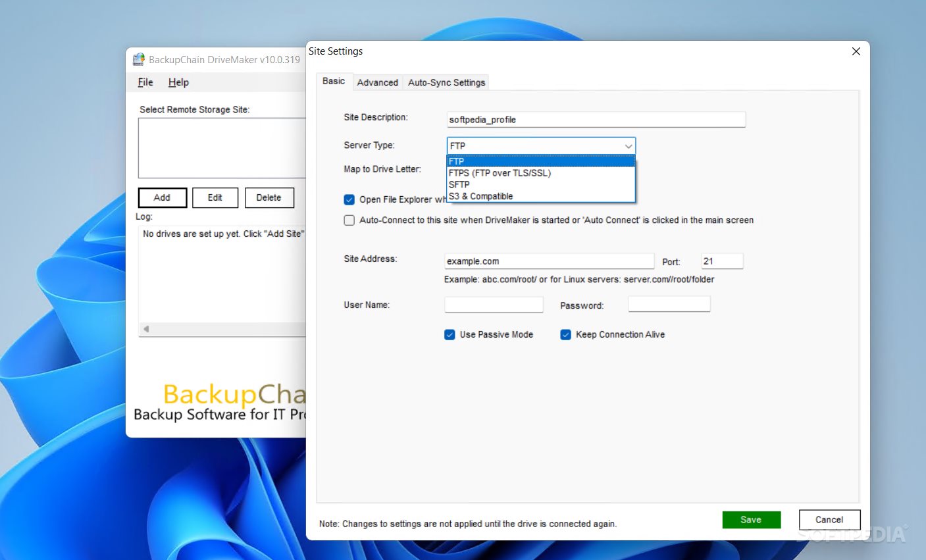This screenshot has width=926, height=560.
Task: Select S3 & Compatible server type
Action: pos(541,196)
